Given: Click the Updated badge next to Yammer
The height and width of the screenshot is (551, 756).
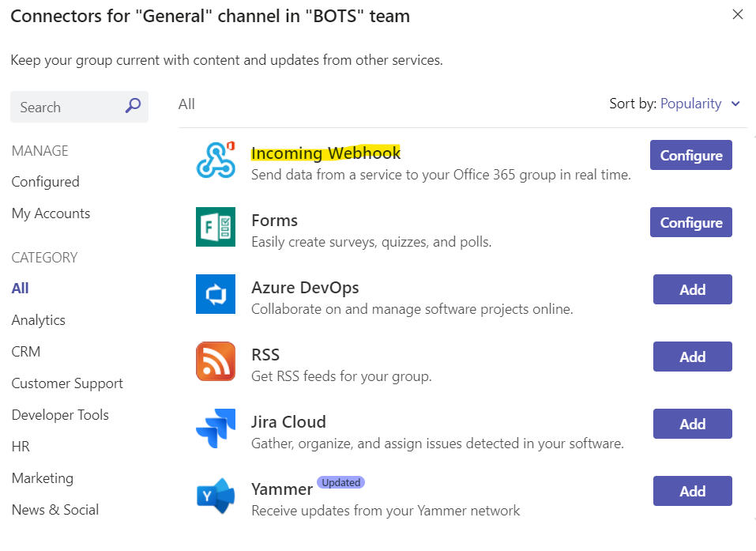Looking at the screenshot, I should (341, 482).
